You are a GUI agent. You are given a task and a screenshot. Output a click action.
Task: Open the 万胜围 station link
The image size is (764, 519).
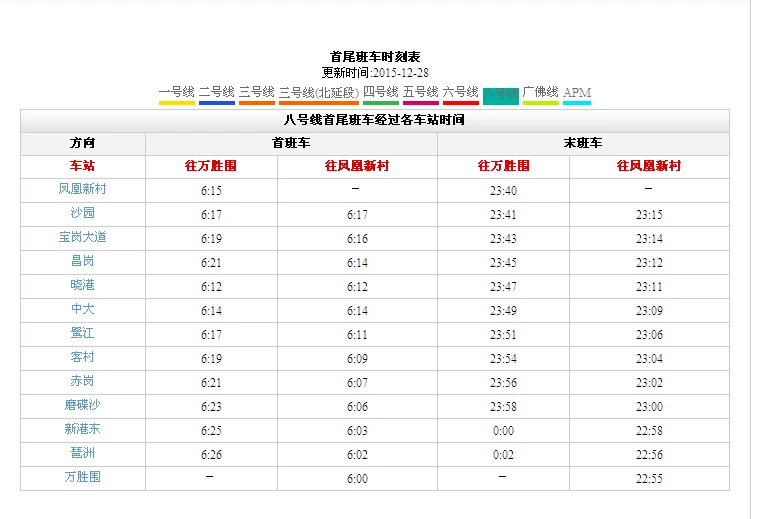coord(82,477)
